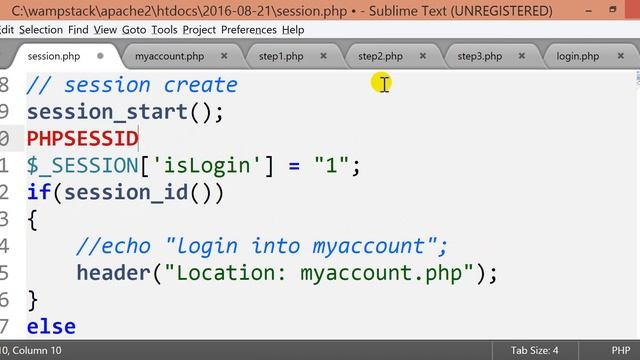Open the PHP syntax selector
The height and width of the screenshot is (360, 640).
pyautogui.click(x=620, y=350)
